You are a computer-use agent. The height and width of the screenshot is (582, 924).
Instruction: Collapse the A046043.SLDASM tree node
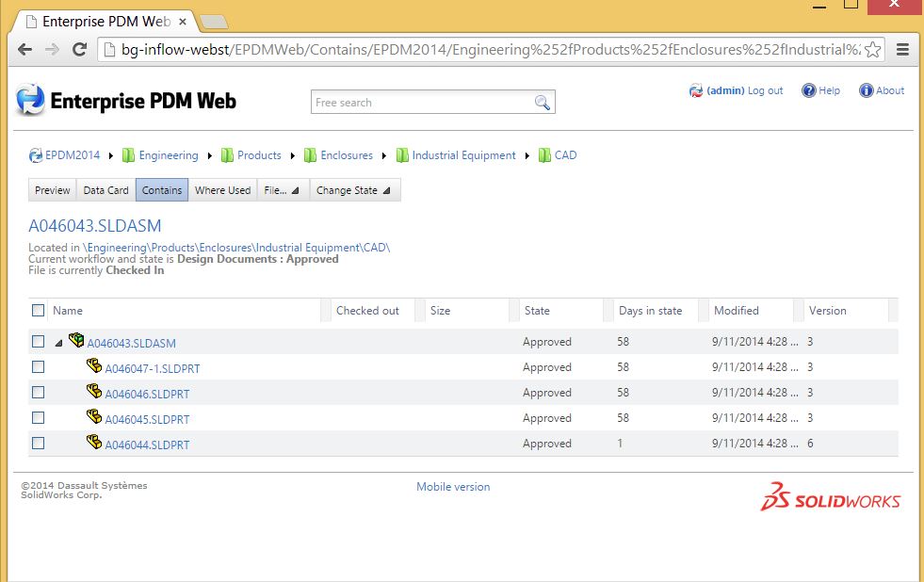pos(58,342)
